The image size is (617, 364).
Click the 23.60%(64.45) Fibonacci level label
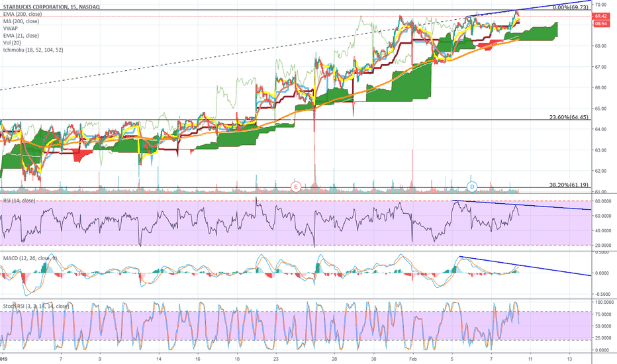569,117
